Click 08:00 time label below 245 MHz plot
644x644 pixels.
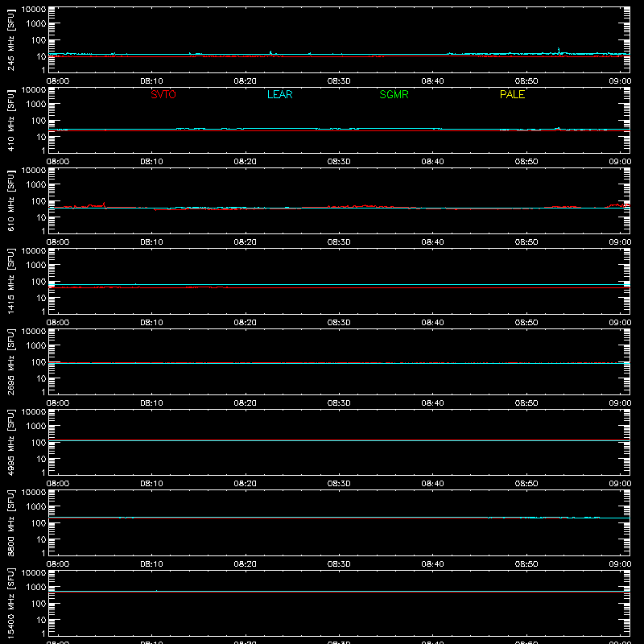(x=58, y=81)
